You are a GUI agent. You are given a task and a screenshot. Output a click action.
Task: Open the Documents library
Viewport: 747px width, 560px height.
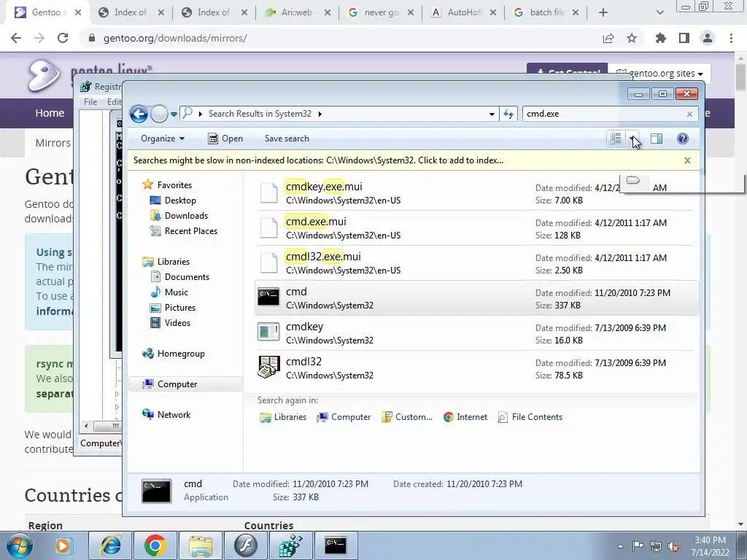[x=180, y=276]
